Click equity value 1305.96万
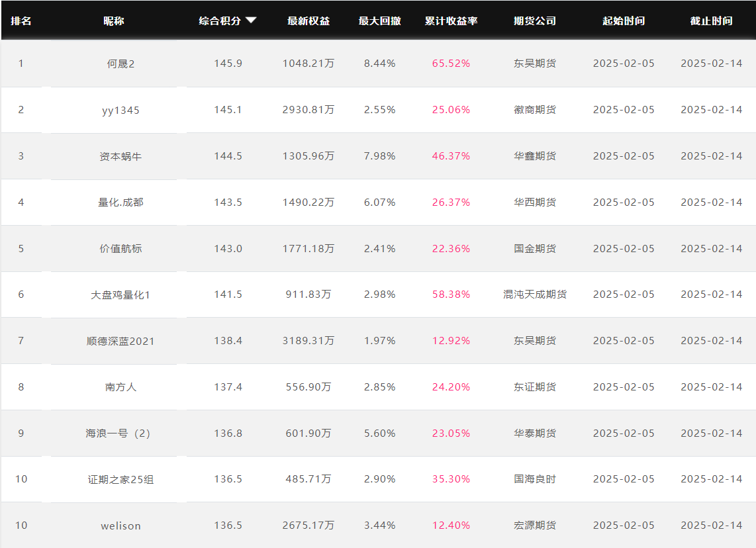Screen dimensions: 756x548 308,156
